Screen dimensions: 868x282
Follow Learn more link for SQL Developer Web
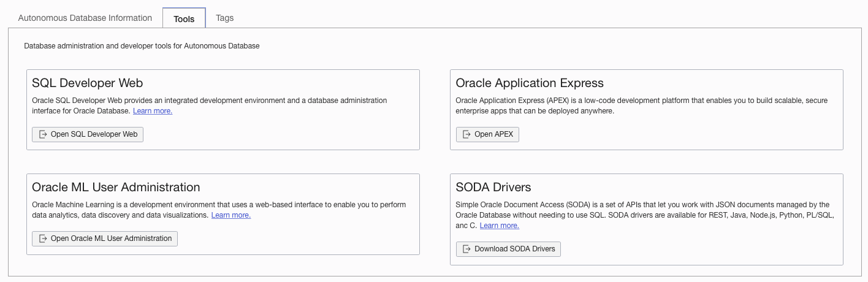tap(153, 111)
